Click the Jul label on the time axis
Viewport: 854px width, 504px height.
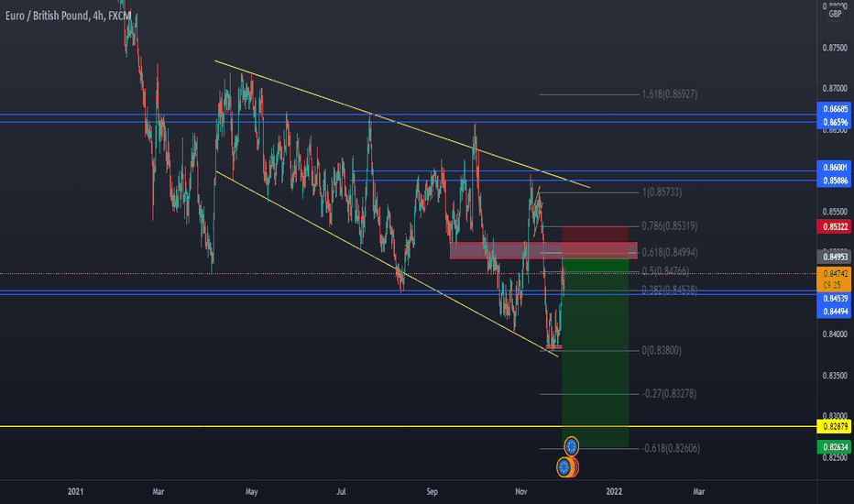pos(341,491)
